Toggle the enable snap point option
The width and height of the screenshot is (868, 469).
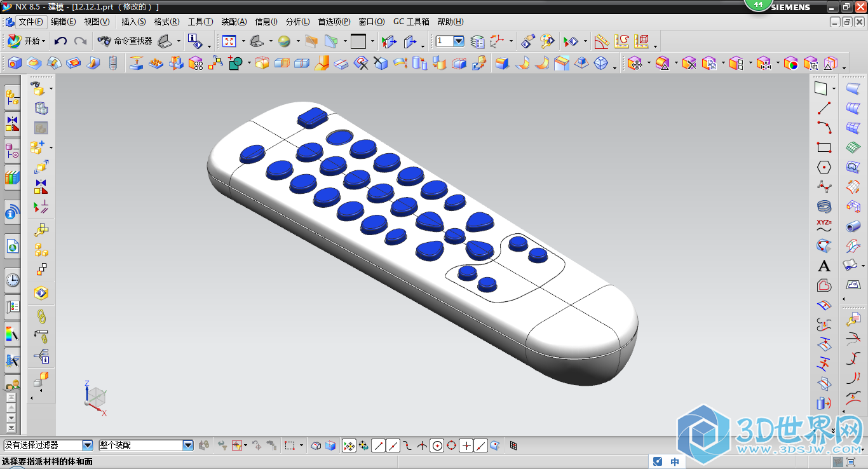coord(349,445)
